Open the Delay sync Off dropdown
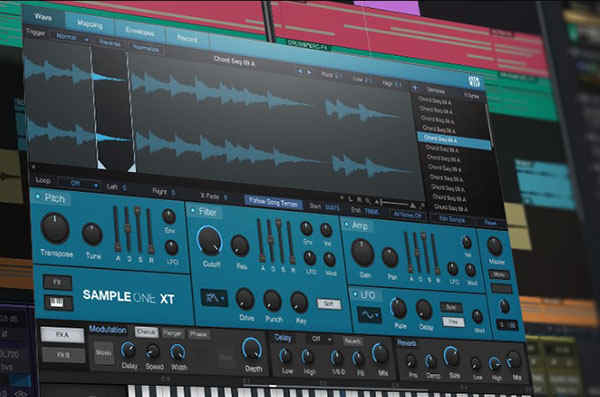This screenshot has height=397, width=600. tap(321, 339)
